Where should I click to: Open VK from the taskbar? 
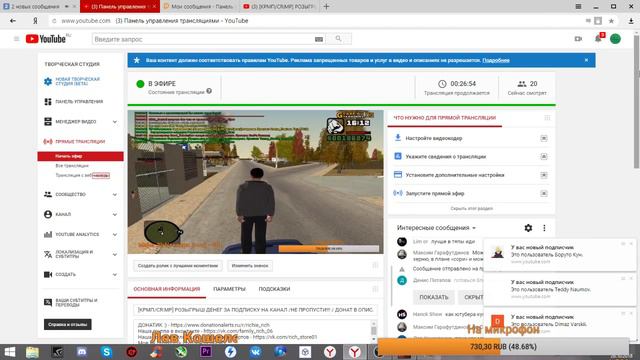click(x=256, y=351)
